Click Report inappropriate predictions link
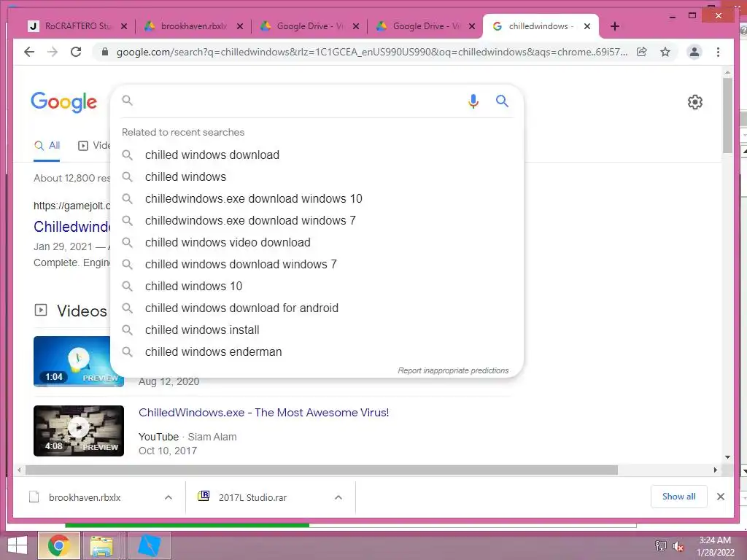The width and height of the screenshot is (747, 560). pos(453,370)
